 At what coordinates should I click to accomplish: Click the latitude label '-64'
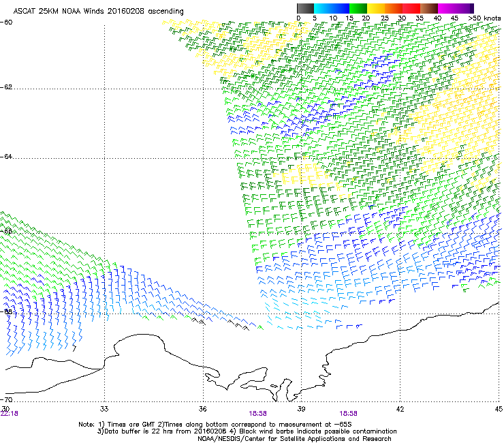(6, 156)
